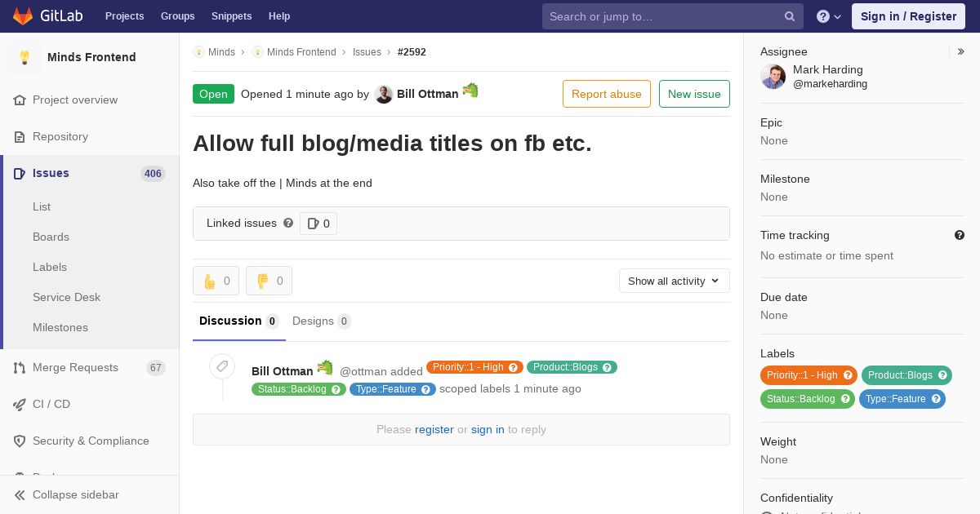Image resolution: width=980 pixels, height=514 pixels.
Task: Click Status::Backlog help icon in sidebar
Action: point(845,399)
